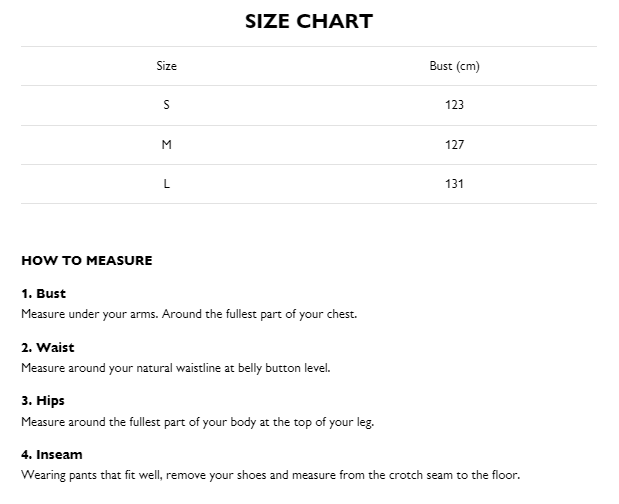The width and height of the screenshot is (619, 504).
Task: Select the Size column header
Action: pos(166,66)
